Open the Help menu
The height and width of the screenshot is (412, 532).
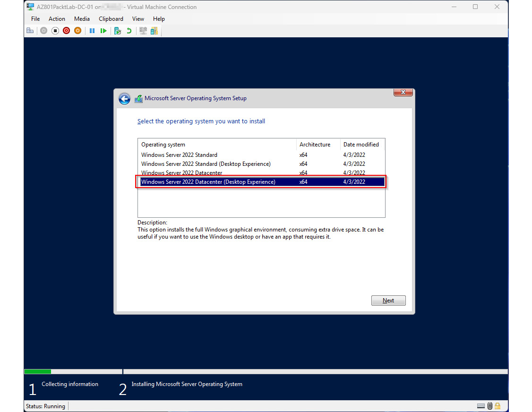[159, 19]
